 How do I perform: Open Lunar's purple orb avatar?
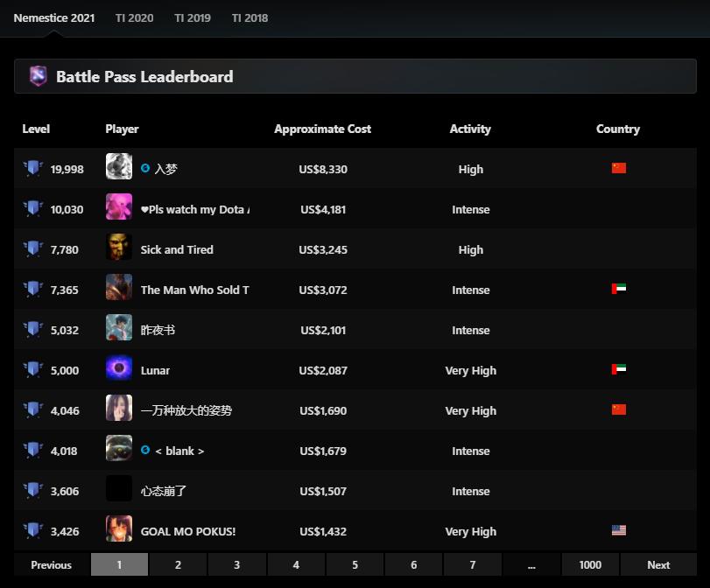click(x=119, y=367)
